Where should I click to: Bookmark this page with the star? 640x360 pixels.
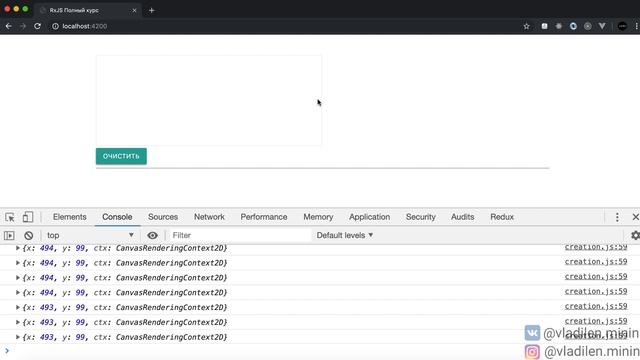coord(527,26)
